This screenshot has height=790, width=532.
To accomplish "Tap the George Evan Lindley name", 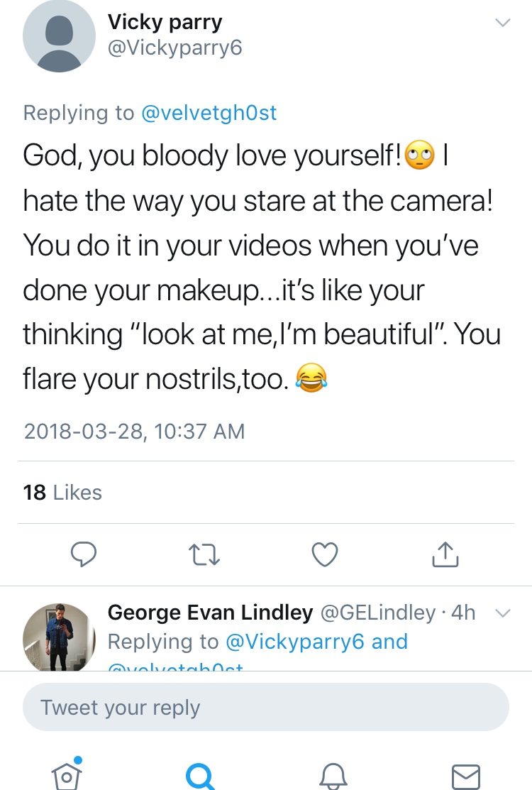I will (x=210, y=612).
